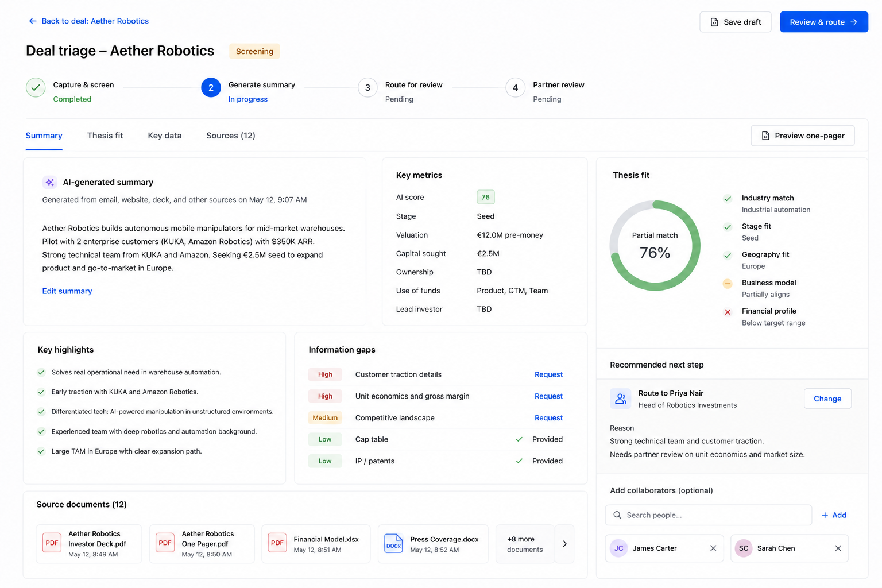The height and width of the screenshot is (588, 882).
Task: Click step 2 circle Generate summary
Action: click(x=211, y=87)
